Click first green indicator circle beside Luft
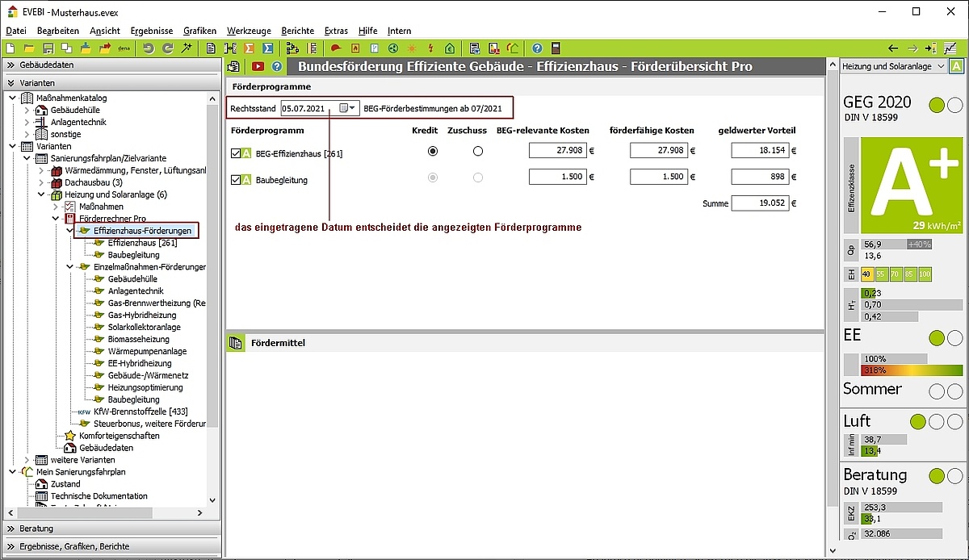This screenshot has height=560, width=969. (917, 422)
